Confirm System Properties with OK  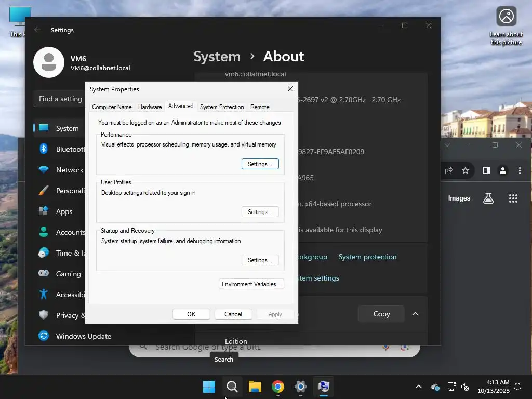point(191,314)
